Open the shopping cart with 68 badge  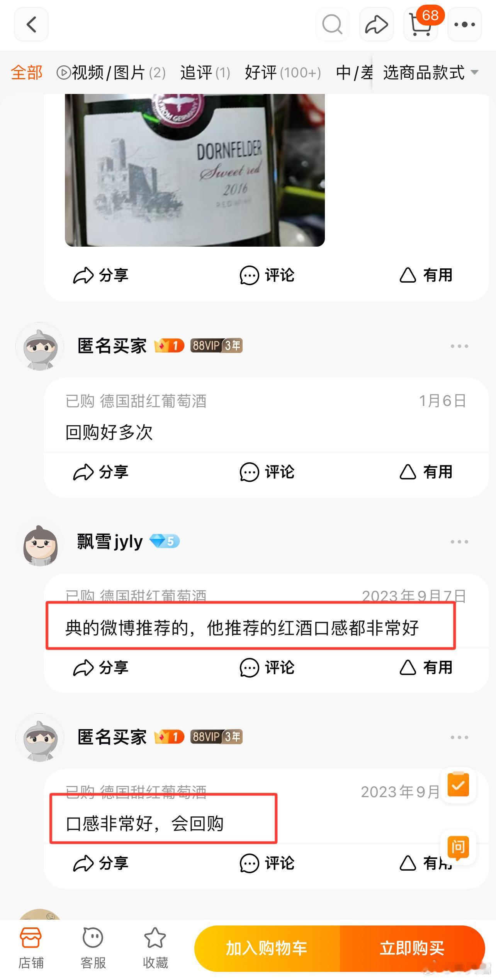[x=421, y=24]
